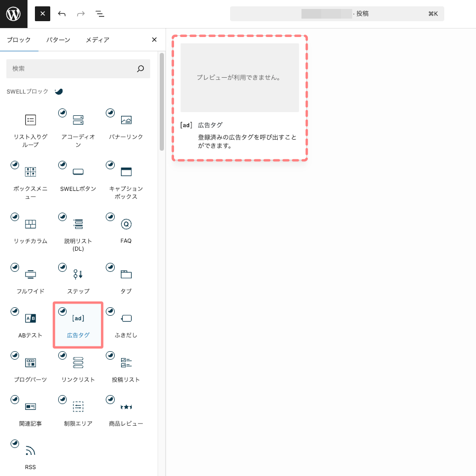This screenshot has width=476, height=476.
Task: Open the command palette title bar
Action: pos(337,14)
